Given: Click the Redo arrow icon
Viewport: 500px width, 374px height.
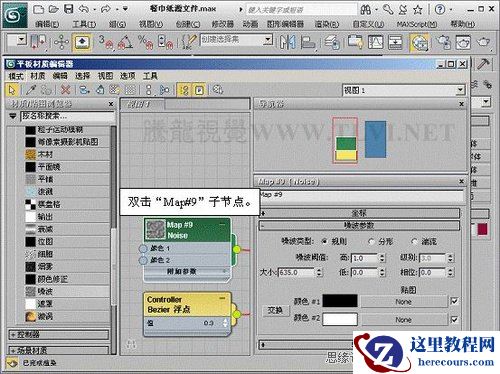Looking at the screenshot, I should tap(106, 9).
